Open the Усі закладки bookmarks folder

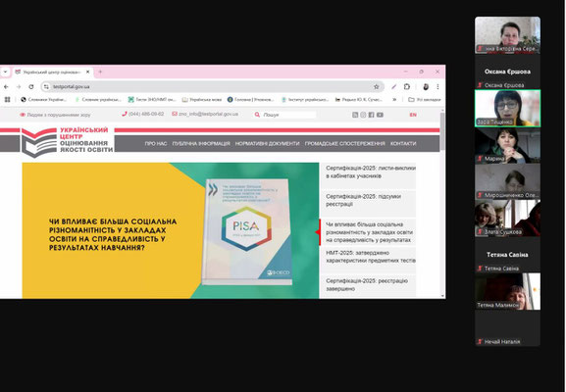[x=425, y=100]
